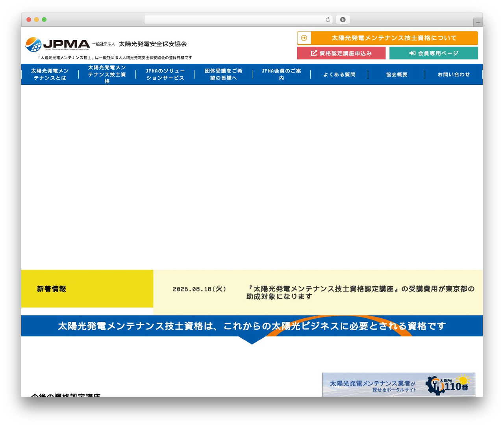Click the browser download icon

tap(343, 20)
